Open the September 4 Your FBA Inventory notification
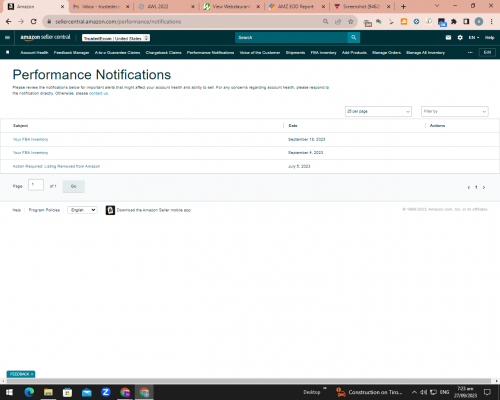 (x=30, y=153)
